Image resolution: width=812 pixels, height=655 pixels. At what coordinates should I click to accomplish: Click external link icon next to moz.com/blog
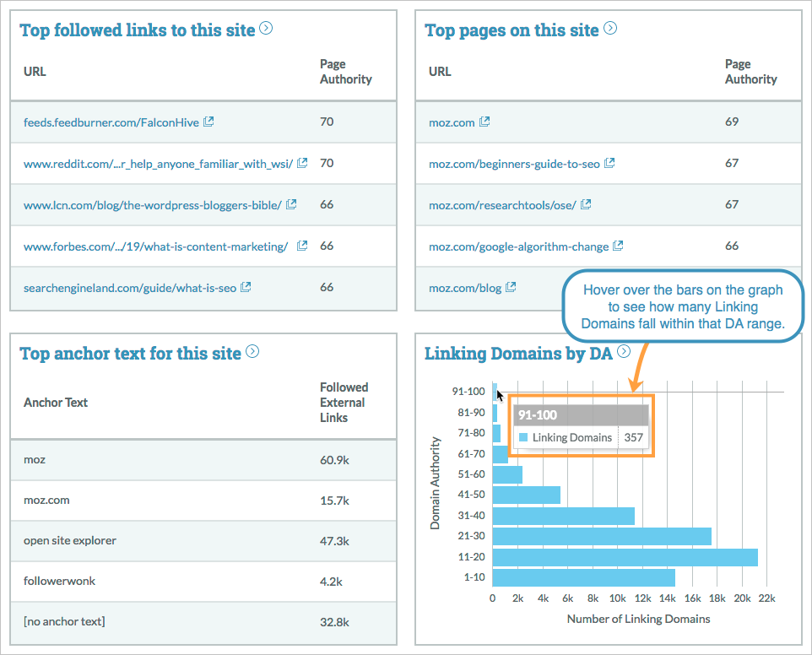[512, 287]
